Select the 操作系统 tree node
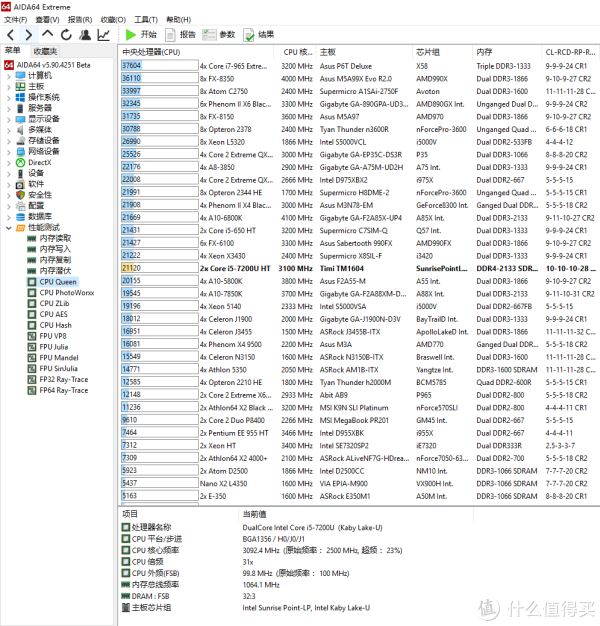This screenshot has width=600, height=626. click(x=44, y=97)
